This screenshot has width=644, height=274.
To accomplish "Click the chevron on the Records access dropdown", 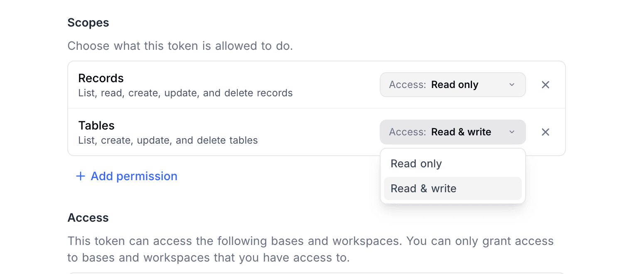I will pyautogui.click(x=511, y=84).
